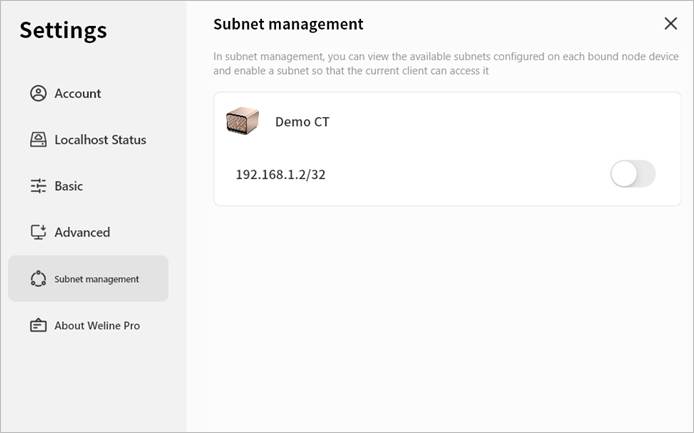
Task: Click the Advanced monitor icon
Action: click(39, 232)
